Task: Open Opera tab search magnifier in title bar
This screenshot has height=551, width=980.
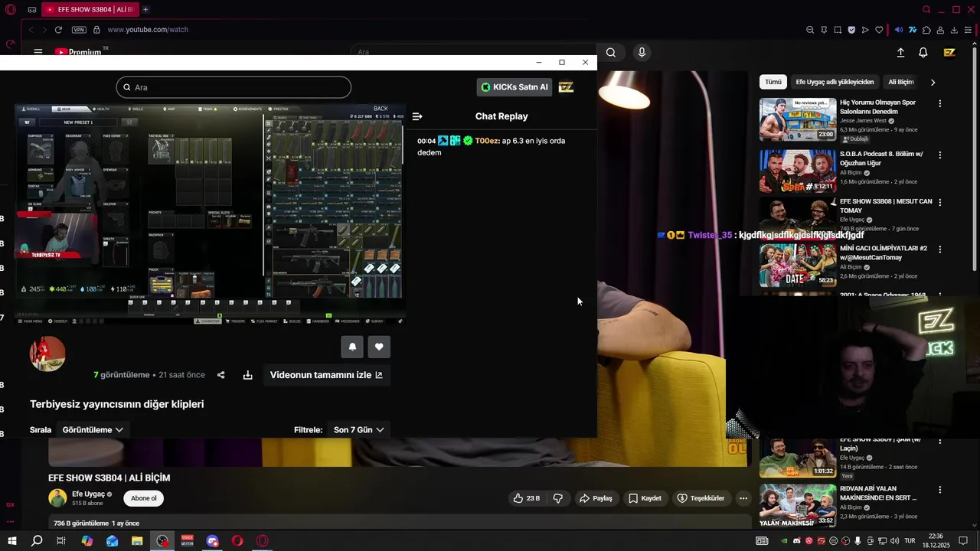Action: tap(926, 9)
